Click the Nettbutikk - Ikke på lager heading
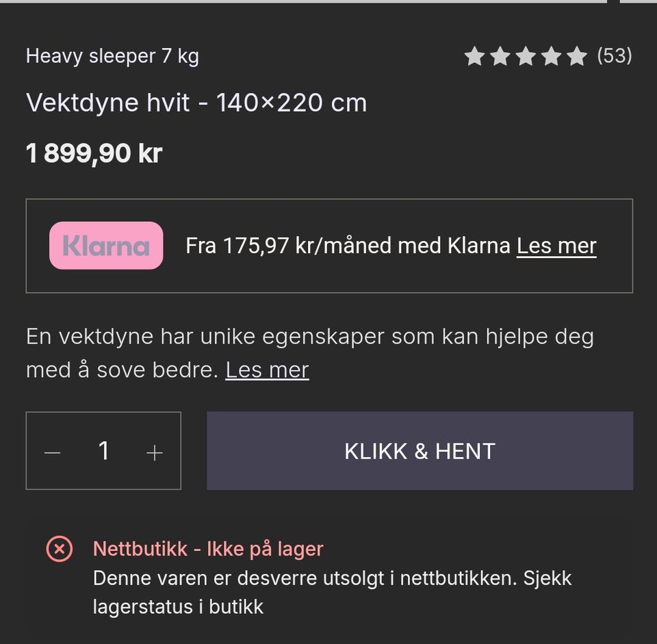Screen dimensions: 657x644 coord(208,549)
